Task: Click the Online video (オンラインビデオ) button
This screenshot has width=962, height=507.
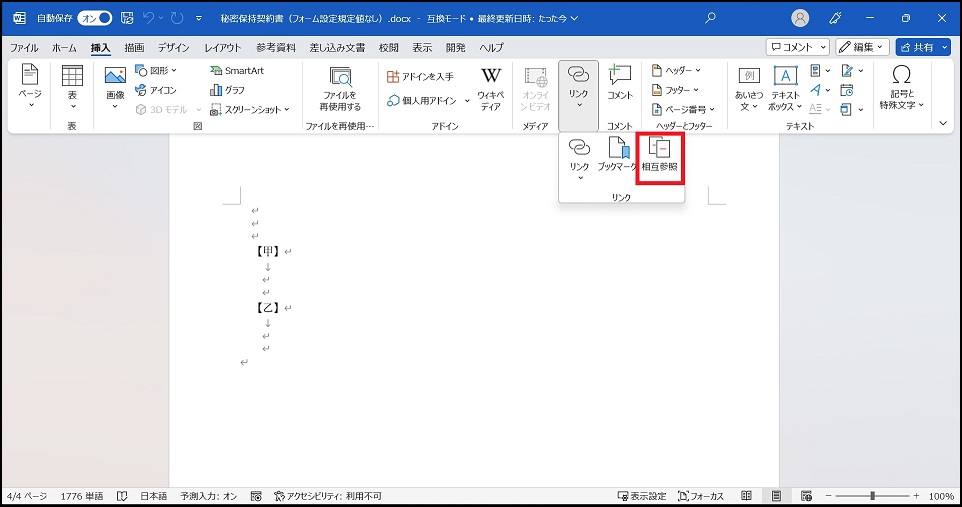Action: coord(535,89)
